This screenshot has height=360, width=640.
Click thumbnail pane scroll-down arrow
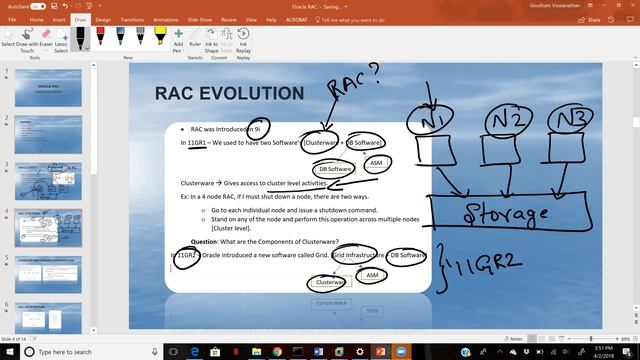[x=93, y=330]
